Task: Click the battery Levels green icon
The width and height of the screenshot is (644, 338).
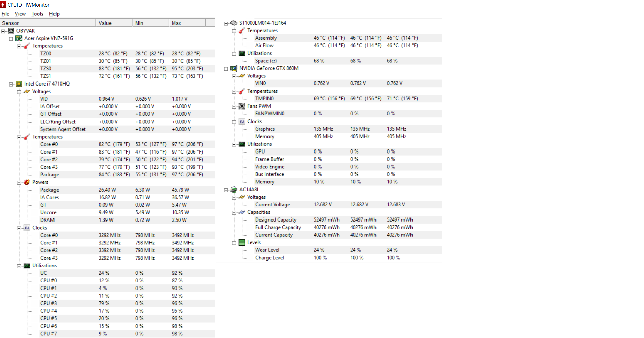Action: tap(242, 242)
